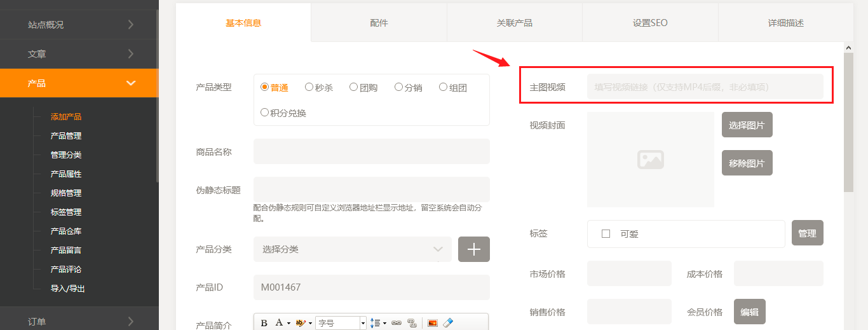Image resolution: width=868 pixels, height=330 pixels.
Task: Open the 字号 font size dropdown
Action: 341,323
